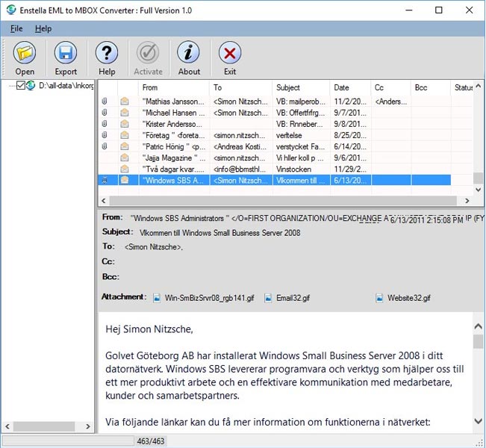Click the app logo in title bar
Viewport: 486px width, 448px height.
(11, 10)
